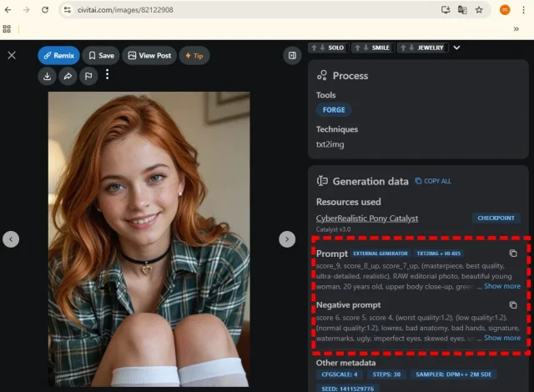The height and width of the screenshot is (392, 534).
Task: Open the browser profile avatar
Action: click(505, 10)
